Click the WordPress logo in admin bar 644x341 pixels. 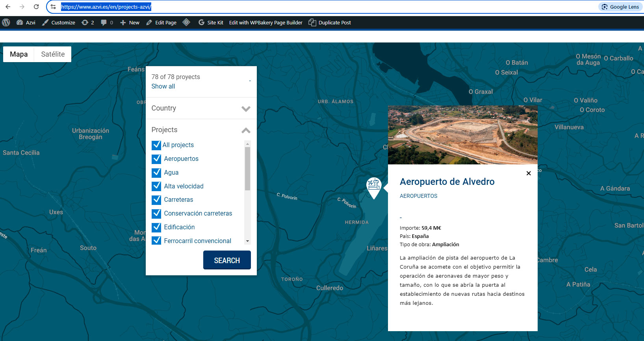(6, 23)
